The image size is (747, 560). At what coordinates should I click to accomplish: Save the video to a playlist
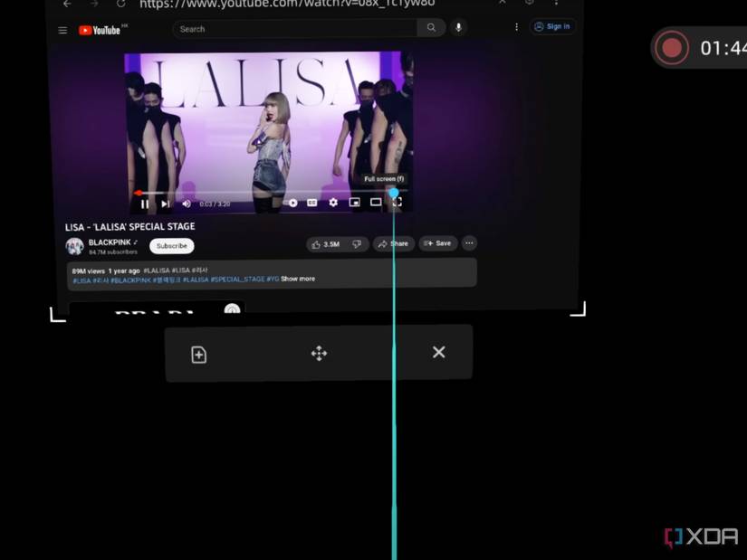click(438, 243)
